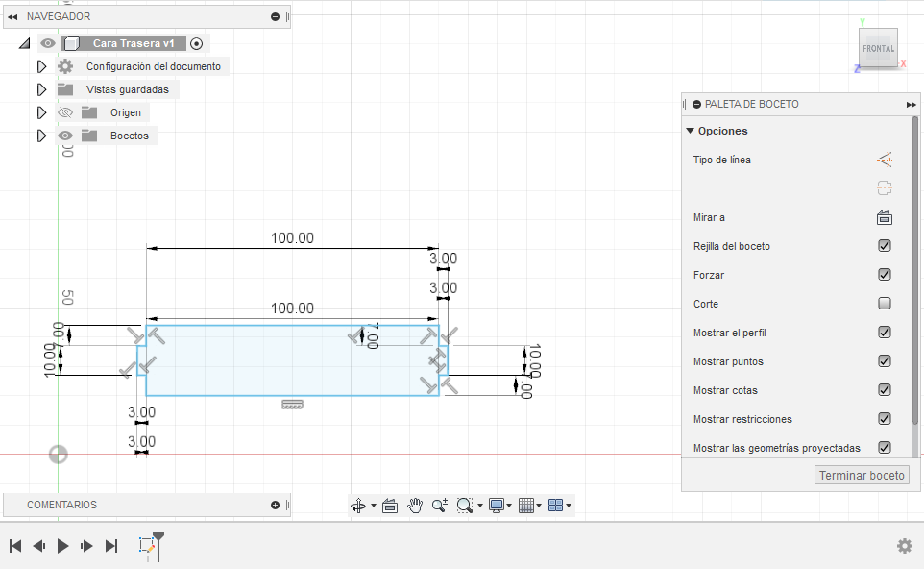Open the Viewports dropdown arrow
This screenshot has width=924, height=569.
pyautogui.click(x=569, y=506)
